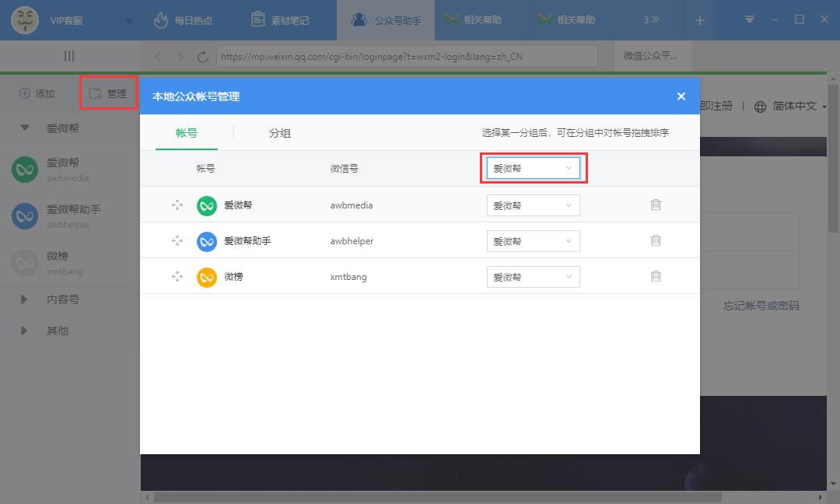Click the browser back arrow
Image resolution: width=840 pixels, height=504 pixels.
click(x=159, y=57)
